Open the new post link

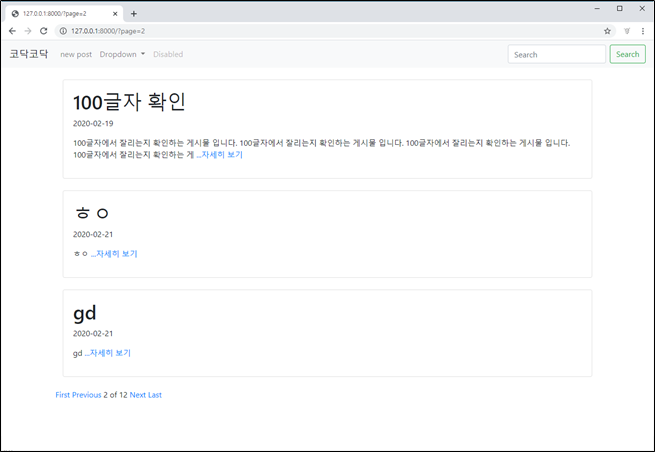tap(76, 54)
